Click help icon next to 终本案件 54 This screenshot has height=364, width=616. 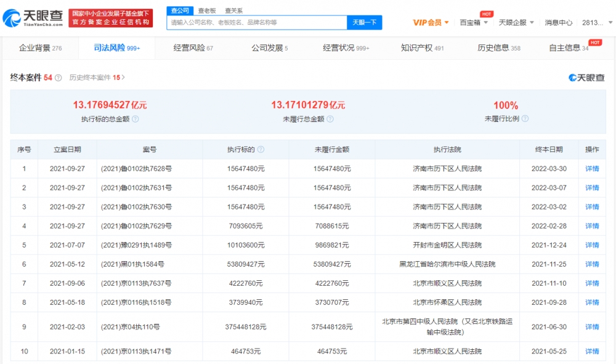[x=59, y=78]
